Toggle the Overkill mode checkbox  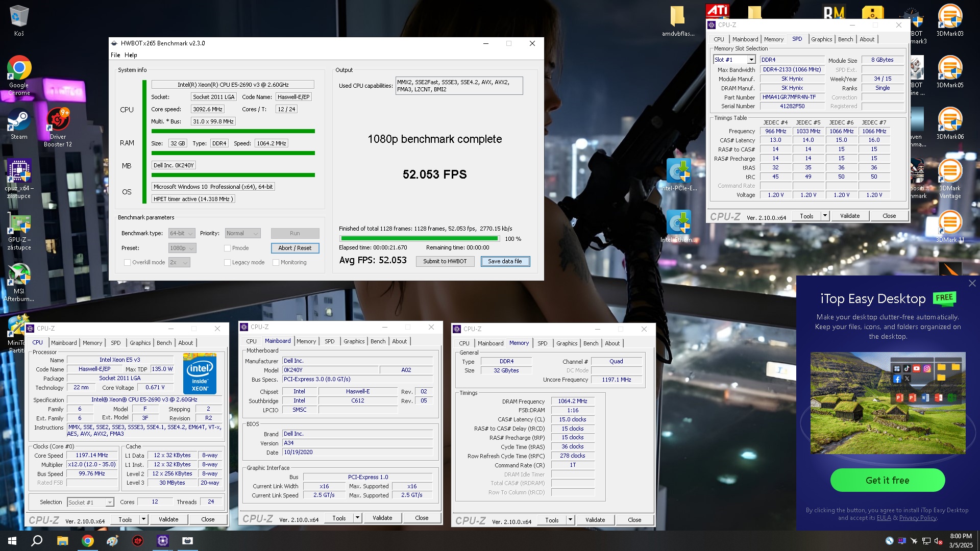point(128,263)
